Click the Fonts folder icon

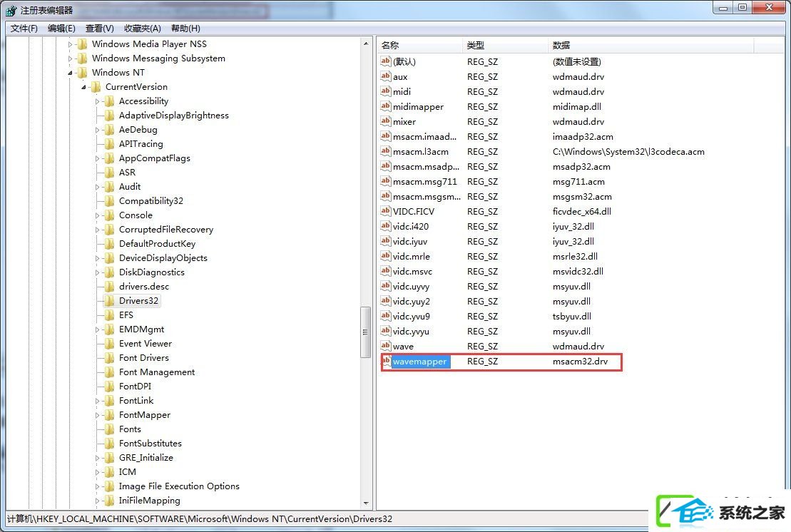[x=109, y=429]
